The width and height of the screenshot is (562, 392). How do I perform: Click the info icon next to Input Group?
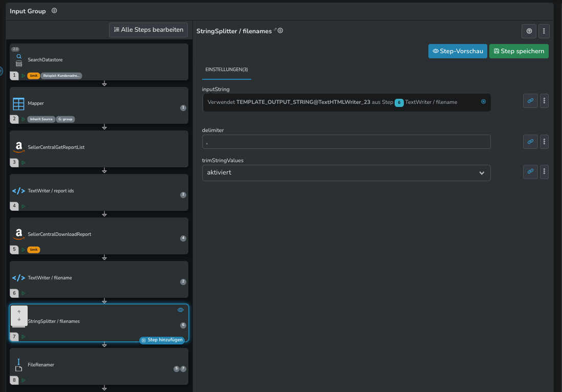click(54, 11)
